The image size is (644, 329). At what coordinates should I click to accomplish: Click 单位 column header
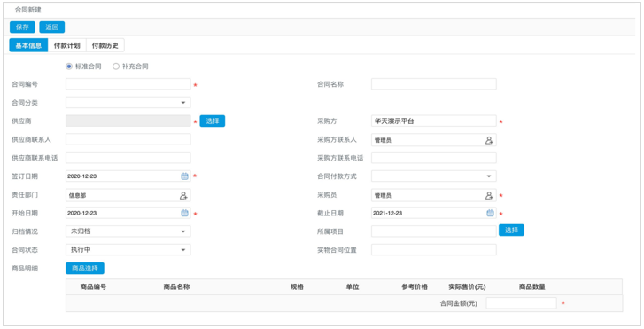pyautogui.click(x=353, y=286)
